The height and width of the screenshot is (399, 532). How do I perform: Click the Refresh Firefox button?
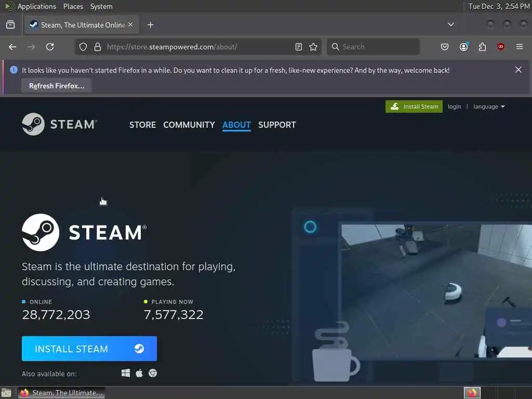tap(57, 86)
